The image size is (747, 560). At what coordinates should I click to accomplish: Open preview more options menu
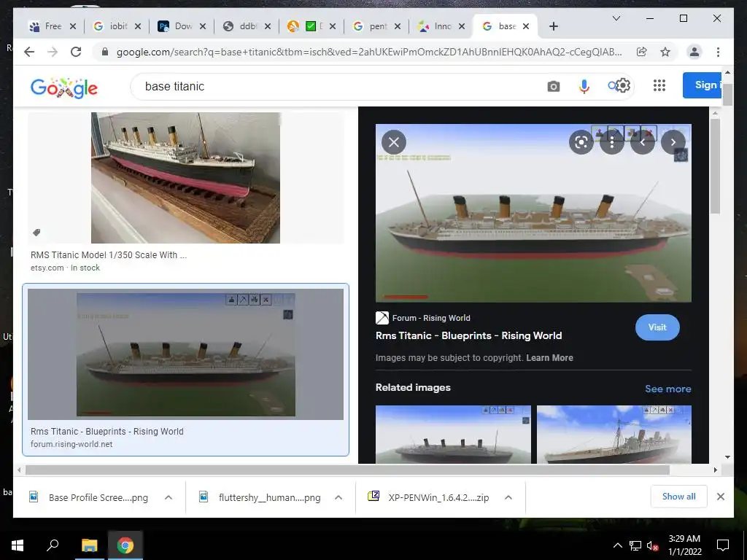point(612,142)
